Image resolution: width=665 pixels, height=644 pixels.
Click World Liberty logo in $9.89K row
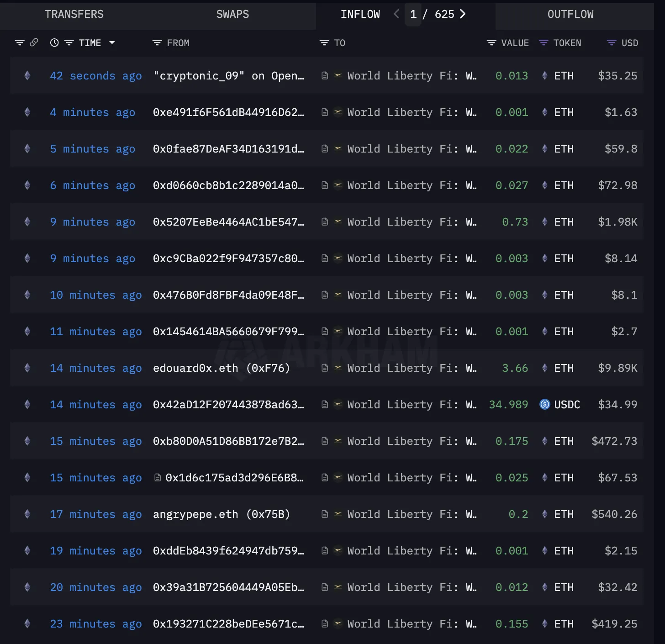(338, 368)
